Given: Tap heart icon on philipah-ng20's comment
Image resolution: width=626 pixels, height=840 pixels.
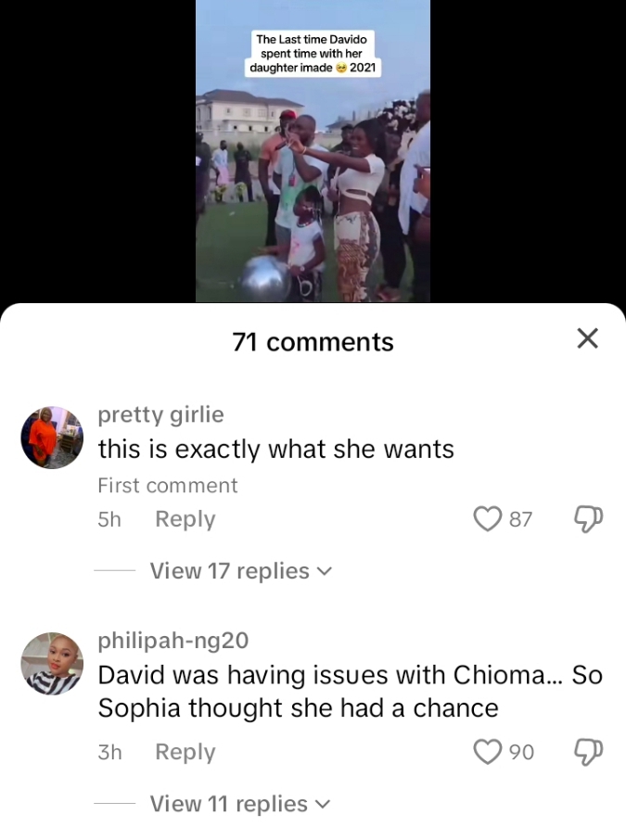Looking at the screenshot, I should click(488, 752).
